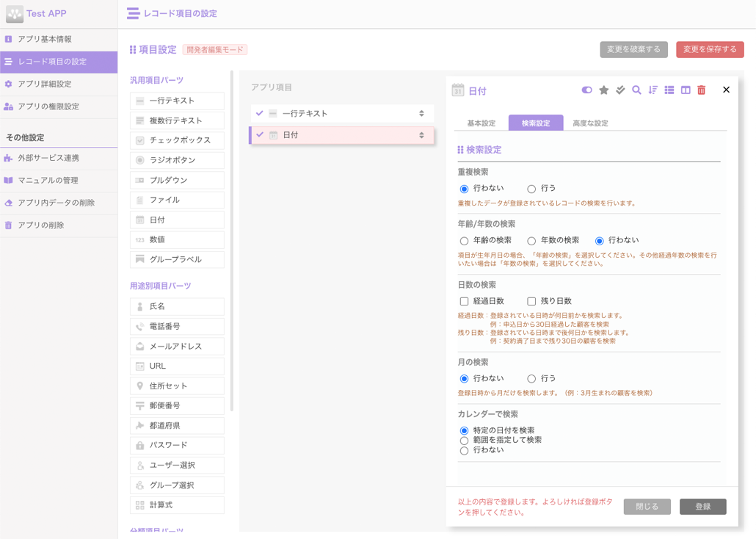Click the 変更を破棄する button
The height and width of the screenshot is (539, 756).
(633, 49)
